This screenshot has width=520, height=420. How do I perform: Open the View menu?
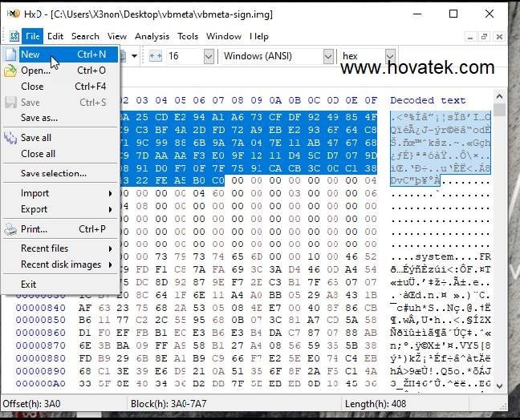click(x=116, y=36)
